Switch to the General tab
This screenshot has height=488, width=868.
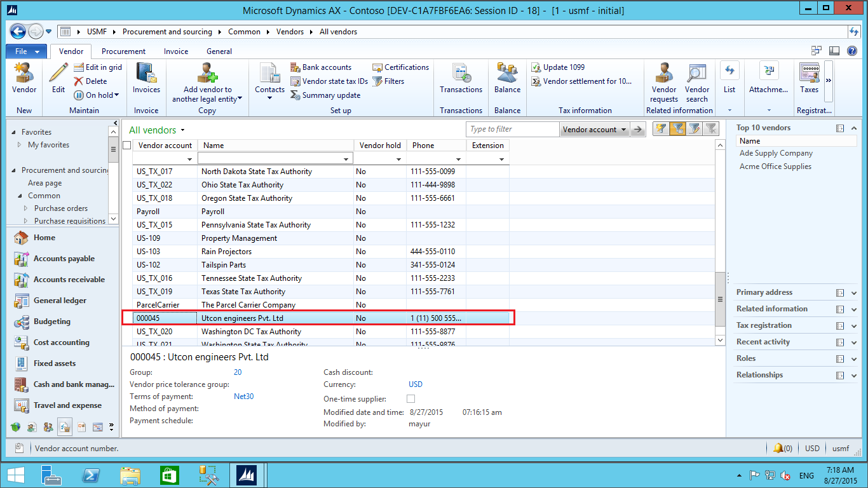(219, 51)
